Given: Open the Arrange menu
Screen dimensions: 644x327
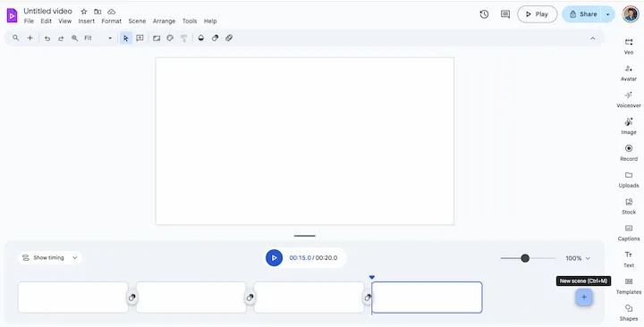Looking at the screenshot, I should pos(164,21).
